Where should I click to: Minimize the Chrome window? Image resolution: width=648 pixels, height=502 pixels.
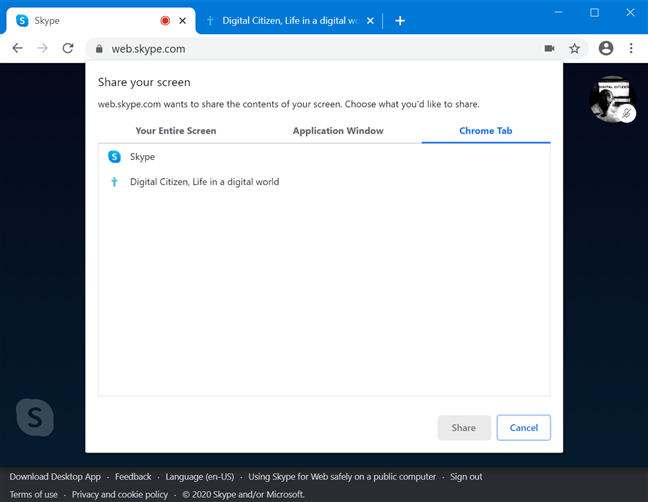558,12
